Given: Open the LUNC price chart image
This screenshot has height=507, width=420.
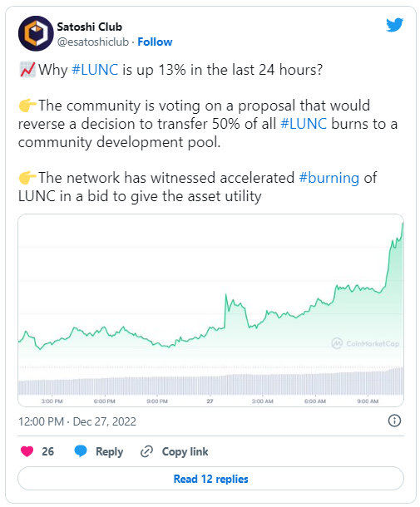Looking at the screenshot, I should click(x=210, y=310).
